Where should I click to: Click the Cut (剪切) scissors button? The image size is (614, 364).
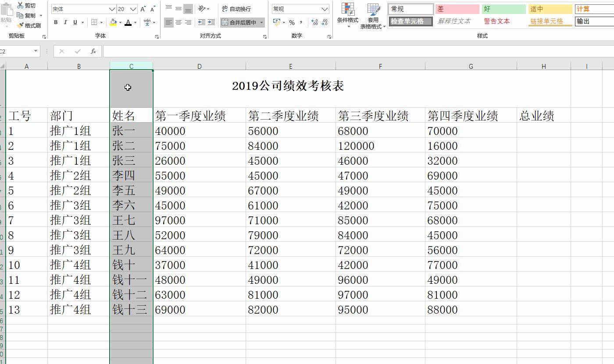pos(26,5)
